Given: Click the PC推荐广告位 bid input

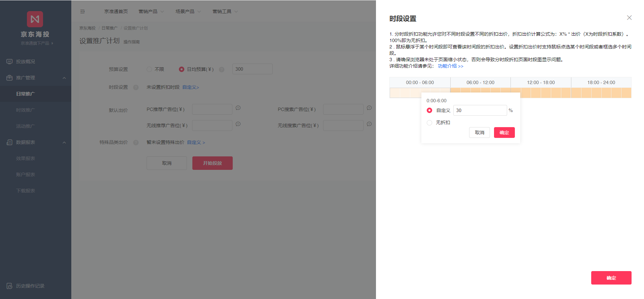Looking at the screenshot, I should (x=212, y=109).
